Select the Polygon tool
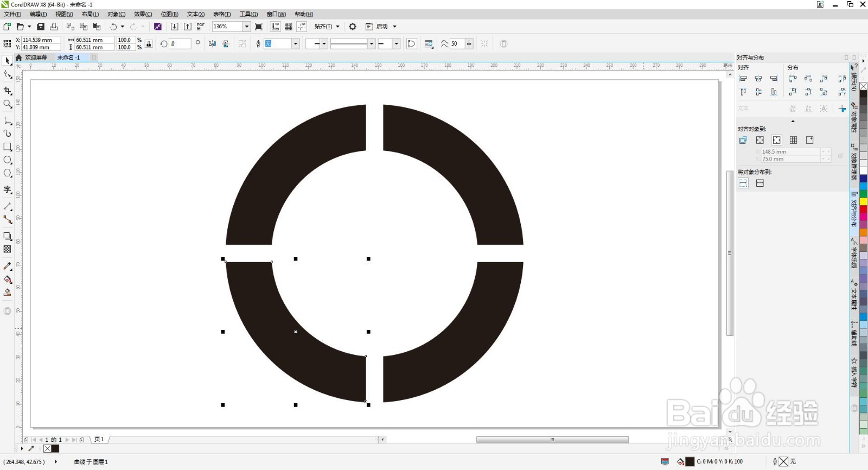 click(8, 173)
